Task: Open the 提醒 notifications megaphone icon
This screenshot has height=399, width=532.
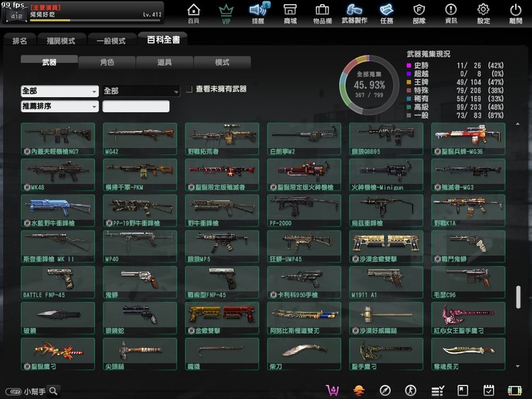Action: click(x=258, y=13)
